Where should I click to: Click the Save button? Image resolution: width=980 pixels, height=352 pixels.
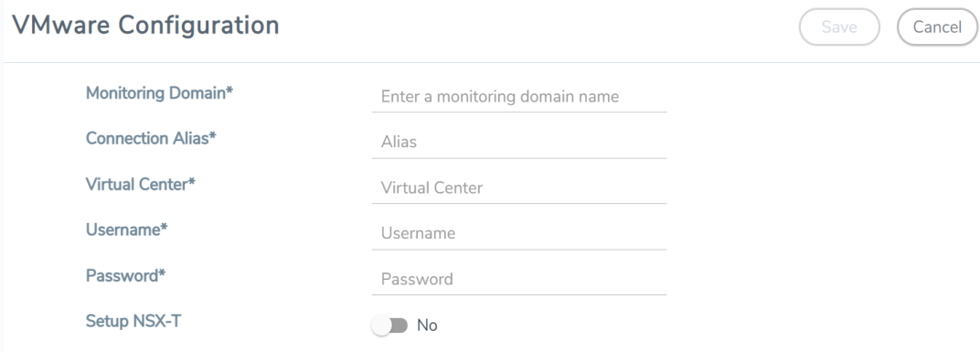coord(838,27)
